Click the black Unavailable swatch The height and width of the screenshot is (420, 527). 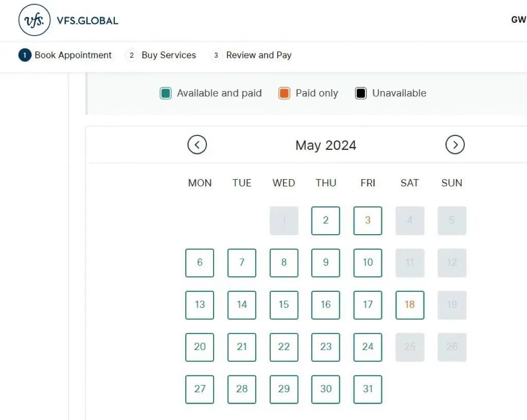[x=361, y=93]
